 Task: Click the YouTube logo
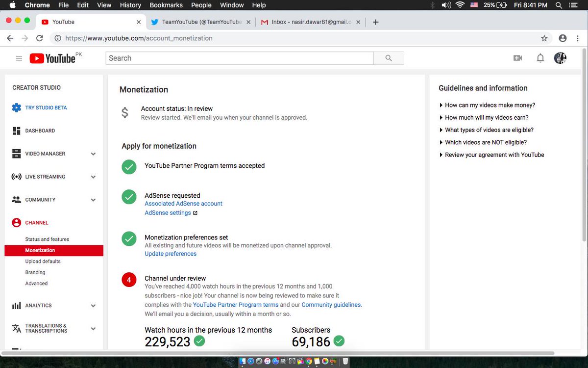[x=53, y=58]
